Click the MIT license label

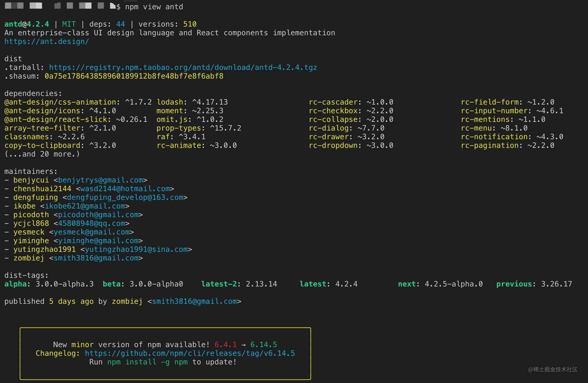pyautogui.click(x=69, y=24)
